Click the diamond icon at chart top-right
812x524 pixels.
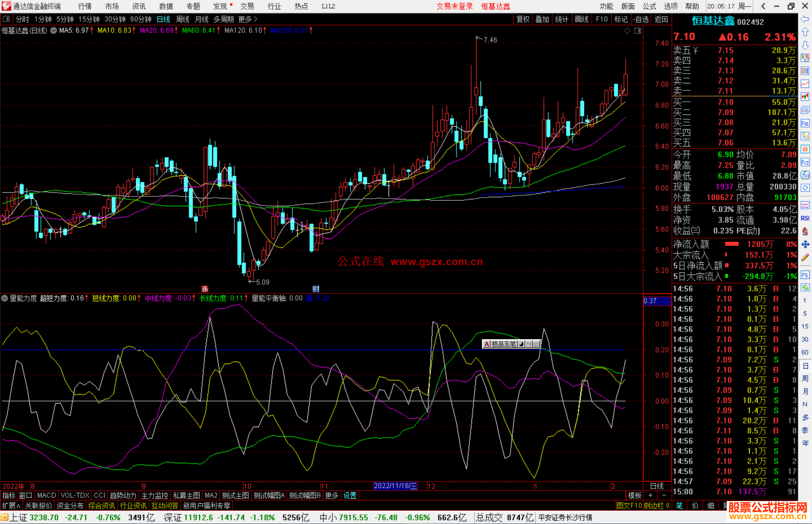[x=627, y=31]
